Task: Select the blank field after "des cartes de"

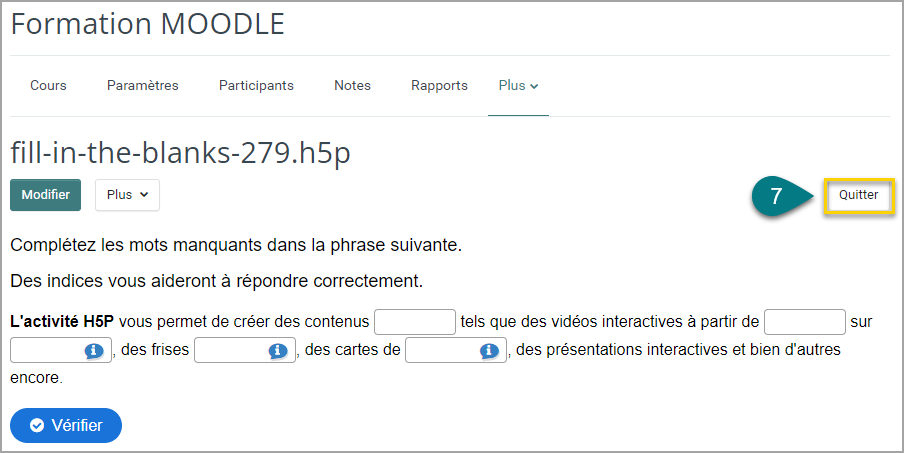Action: click(456, 350)
